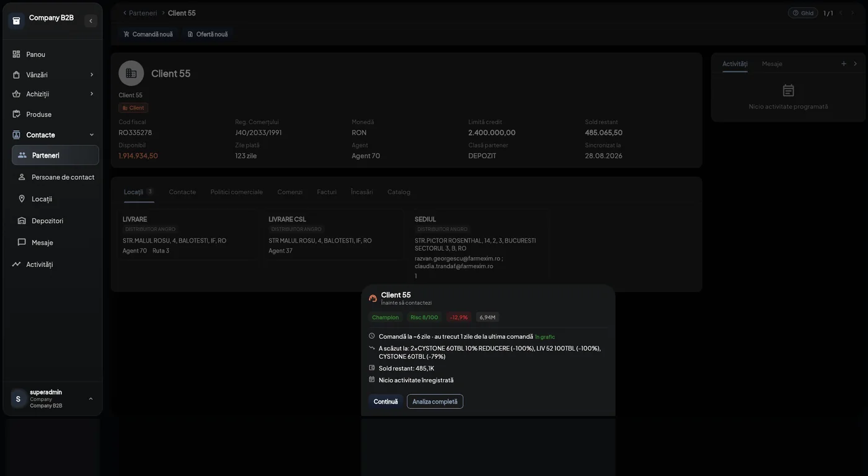The height and width of the screenshot is (476, 868).
Task: Switch to Mesaje tab in activity panel
Action: (772, 63)
